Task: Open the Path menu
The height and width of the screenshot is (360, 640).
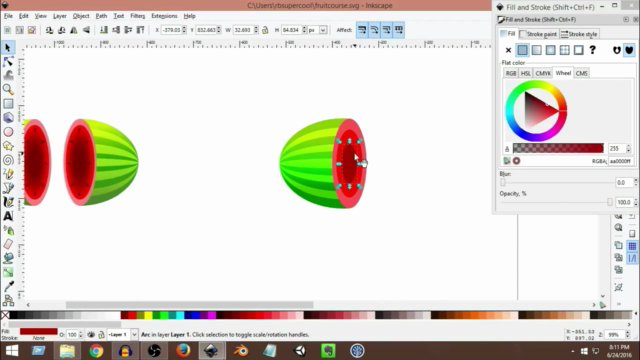Action: (x=101, y=16)
